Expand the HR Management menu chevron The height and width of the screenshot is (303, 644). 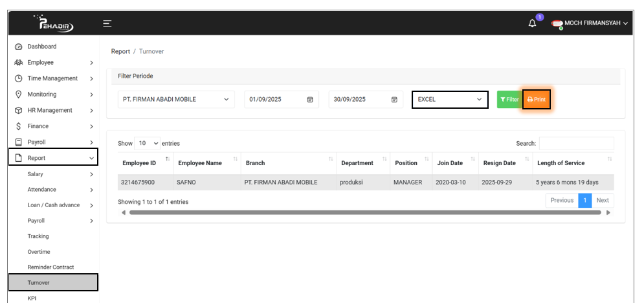coord(91,111)
